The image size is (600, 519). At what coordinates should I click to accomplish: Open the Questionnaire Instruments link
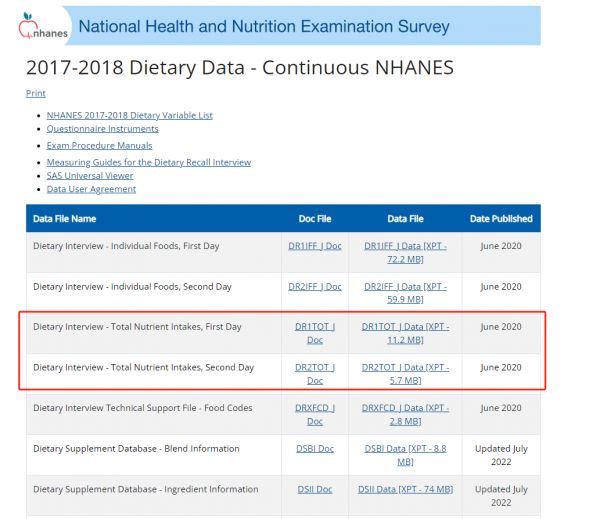(x=102, y=129)
